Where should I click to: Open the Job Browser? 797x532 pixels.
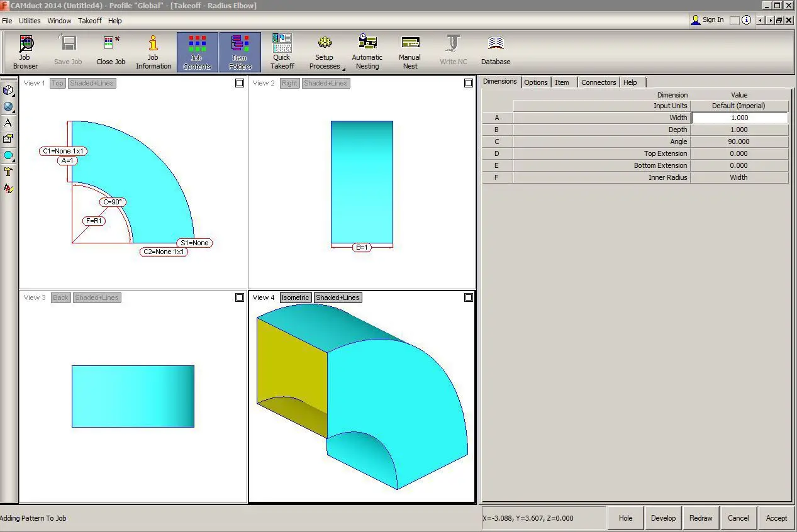click(x=25, y=52)
